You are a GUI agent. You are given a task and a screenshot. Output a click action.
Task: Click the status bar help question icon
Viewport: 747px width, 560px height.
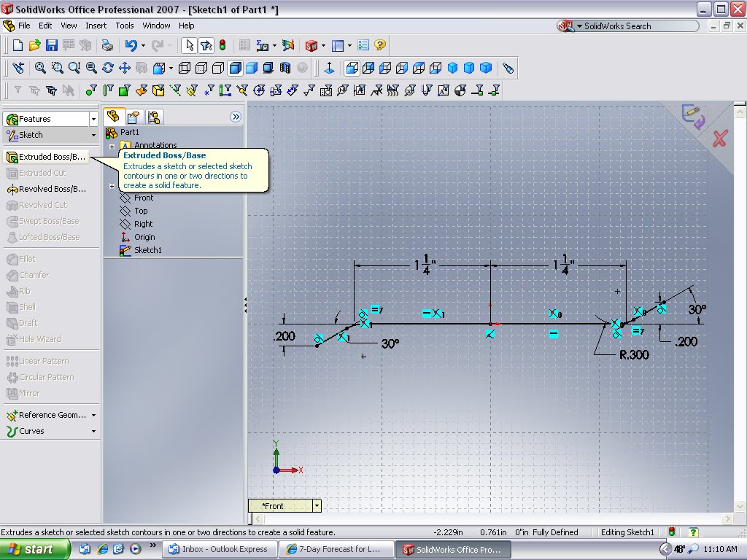pos(693,532)
